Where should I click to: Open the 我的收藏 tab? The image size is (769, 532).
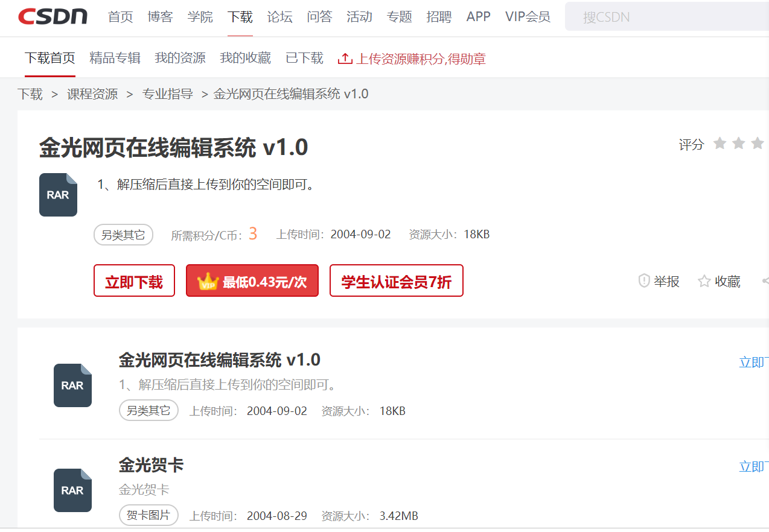coord(245,57)
